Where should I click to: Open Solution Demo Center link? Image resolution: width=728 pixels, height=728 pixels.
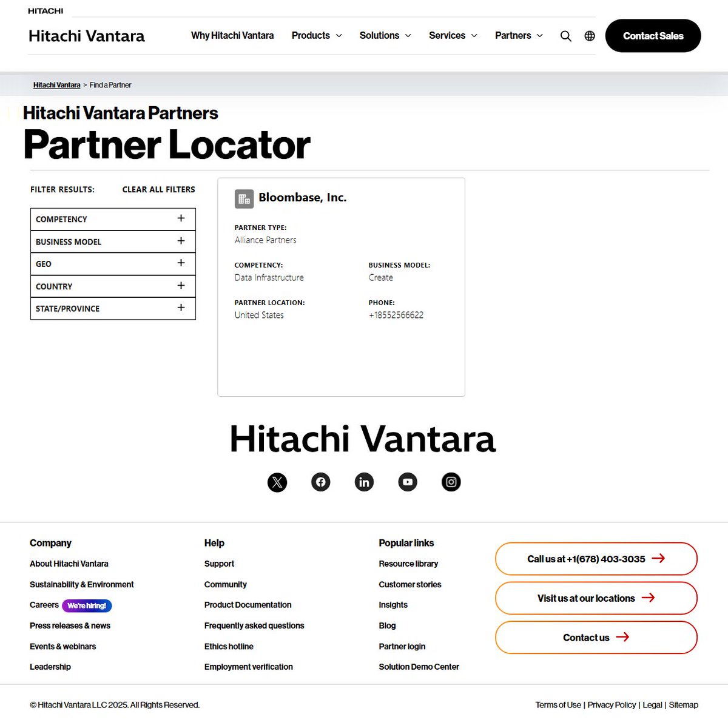point(419,667)
